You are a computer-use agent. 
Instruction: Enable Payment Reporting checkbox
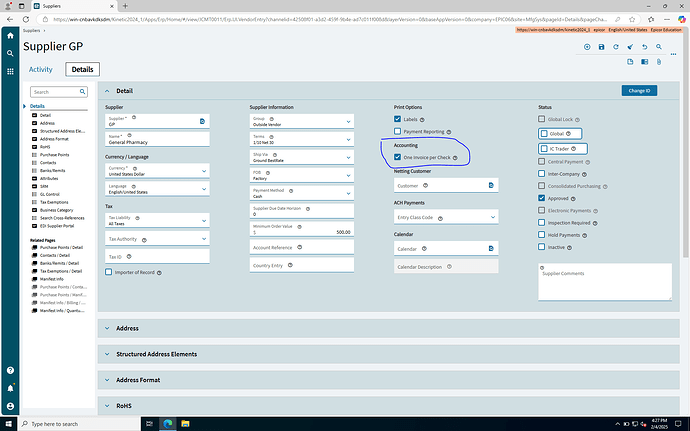tap(397, 131)
